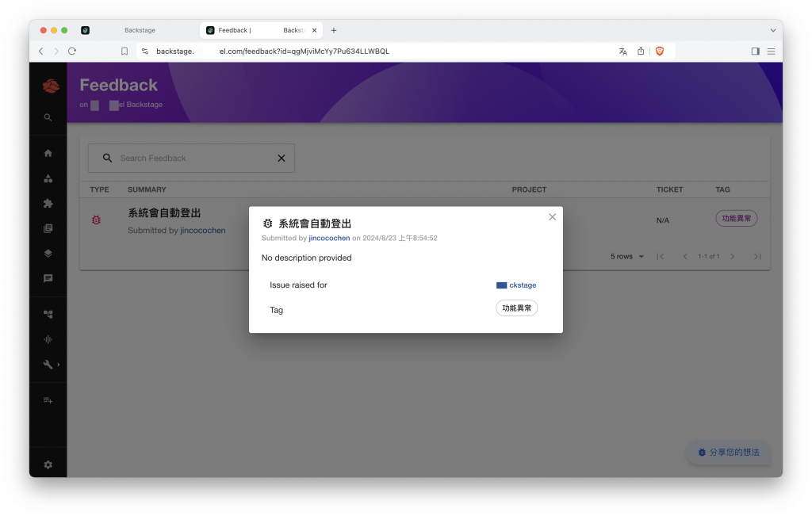Click the browser forward arrow
Screen dimensions: 812x516
(56, 52)
